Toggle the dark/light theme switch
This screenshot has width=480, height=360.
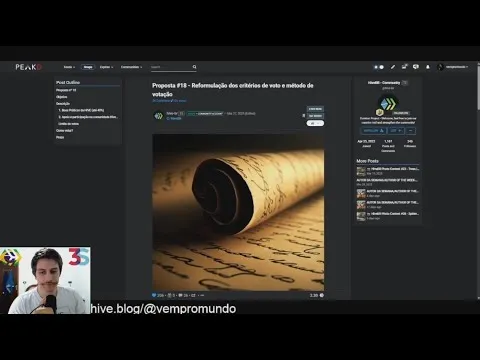[x=379, y=67]
